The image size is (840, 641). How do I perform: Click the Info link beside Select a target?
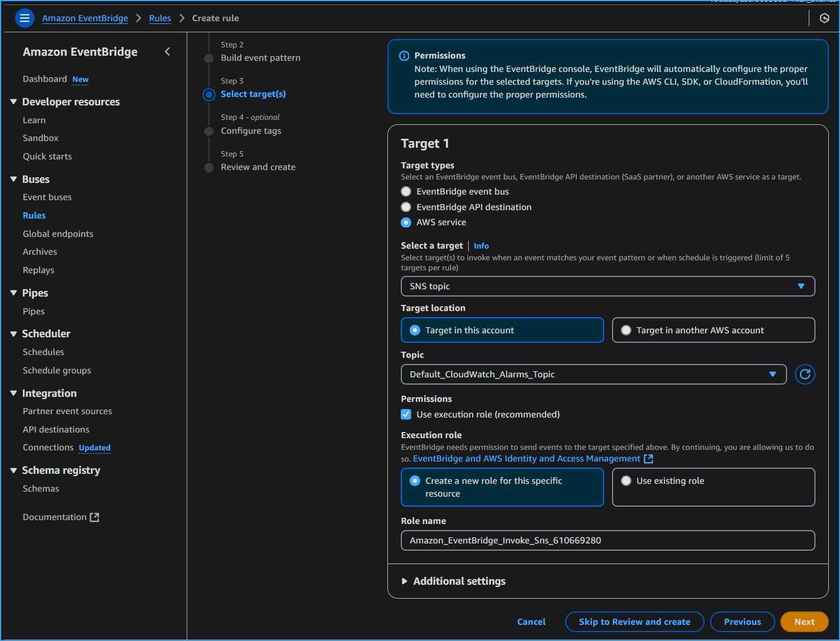(x=480, y=245)
